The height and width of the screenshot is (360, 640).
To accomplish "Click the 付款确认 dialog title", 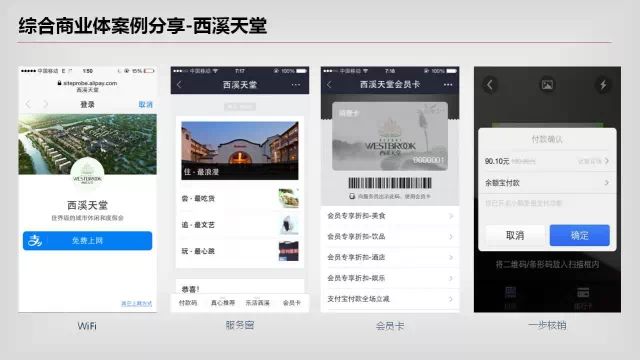I will [x=547, y=140].
